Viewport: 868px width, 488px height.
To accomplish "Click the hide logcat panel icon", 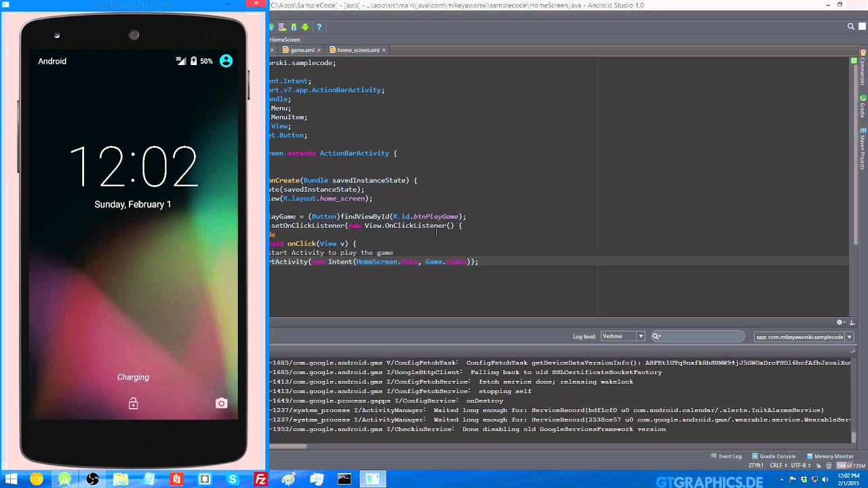I will coord(852,322).
